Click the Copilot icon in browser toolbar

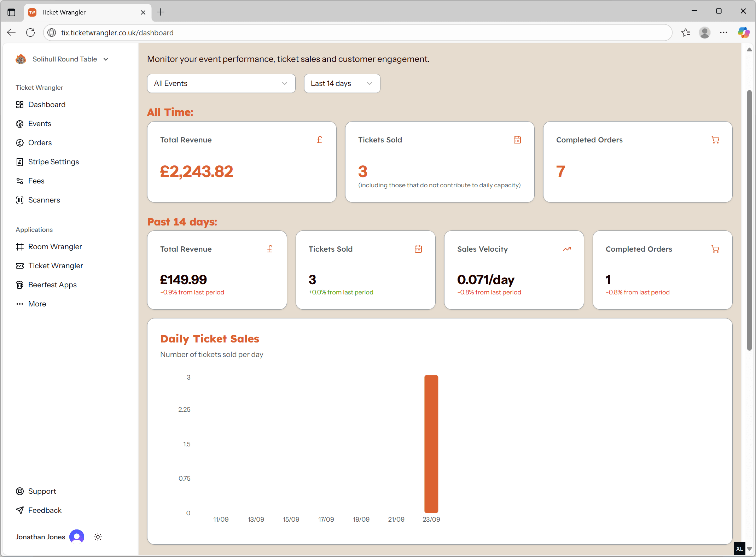[743, 33]
